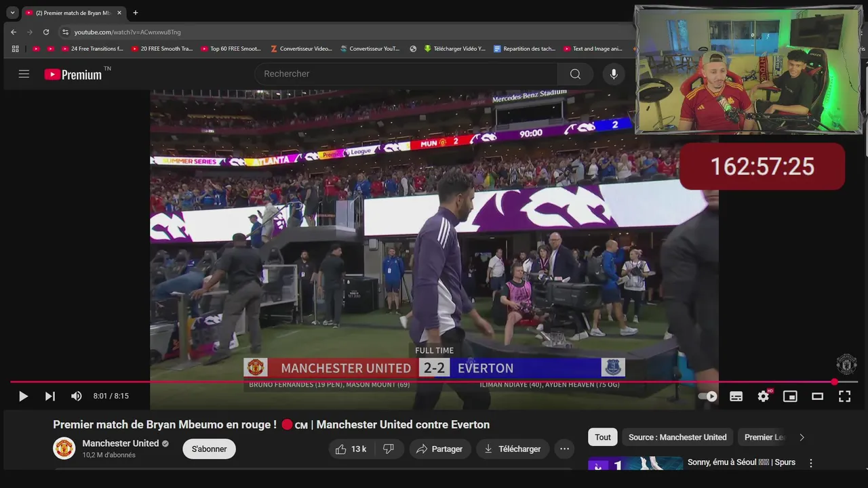Open the YouTube hamburger guide menu

tap(24, 74)
